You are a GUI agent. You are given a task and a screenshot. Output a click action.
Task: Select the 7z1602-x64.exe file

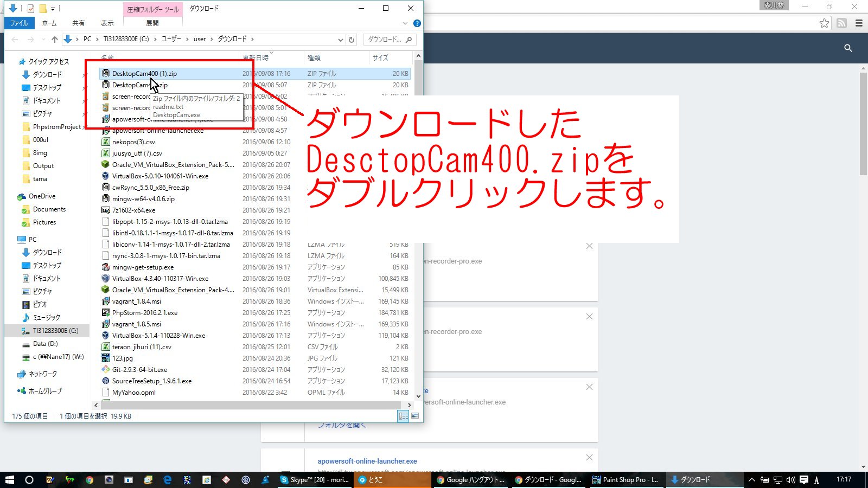pos(133,210)
